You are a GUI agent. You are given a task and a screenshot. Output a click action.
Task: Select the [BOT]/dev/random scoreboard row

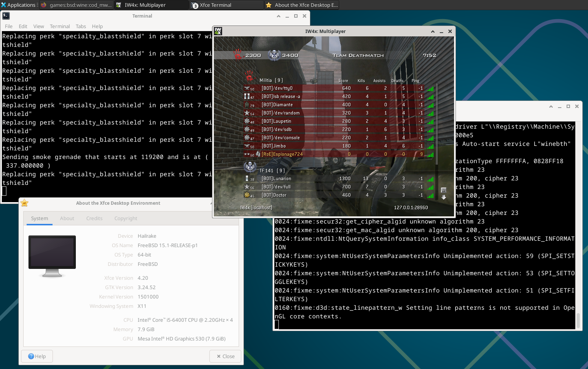(339, 113)
